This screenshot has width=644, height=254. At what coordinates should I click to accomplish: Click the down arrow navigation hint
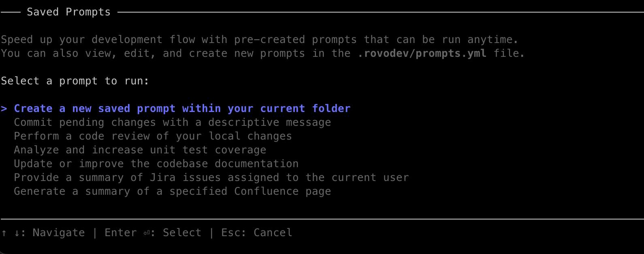(x=17, y=233)
